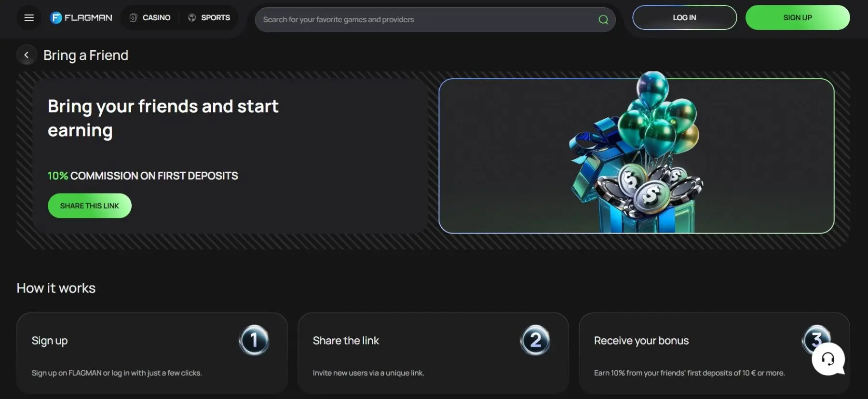Screen dimensions: 868x399
Task: Click the step 3 number badge
Action: pos(815,337)
